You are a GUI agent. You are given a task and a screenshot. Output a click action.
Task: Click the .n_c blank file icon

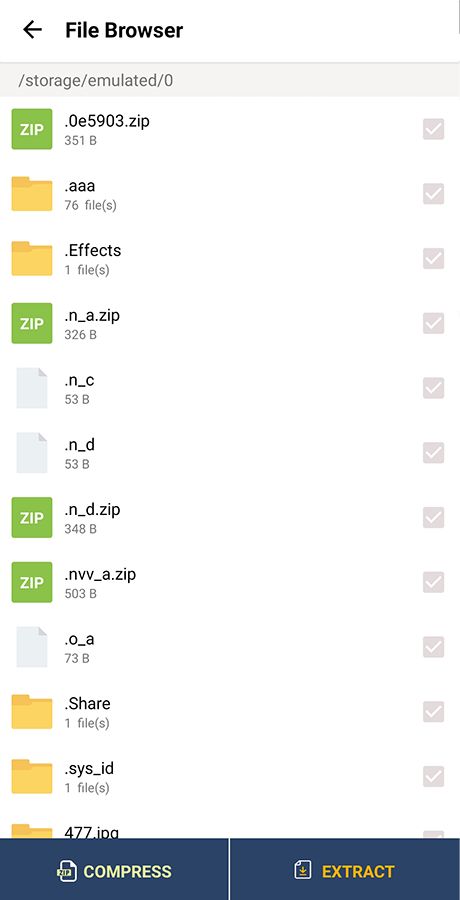point(32,389)
